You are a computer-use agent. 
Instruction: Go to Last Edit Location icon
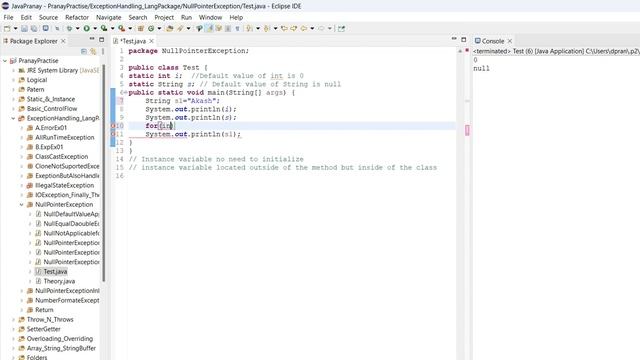pos(284,29)
